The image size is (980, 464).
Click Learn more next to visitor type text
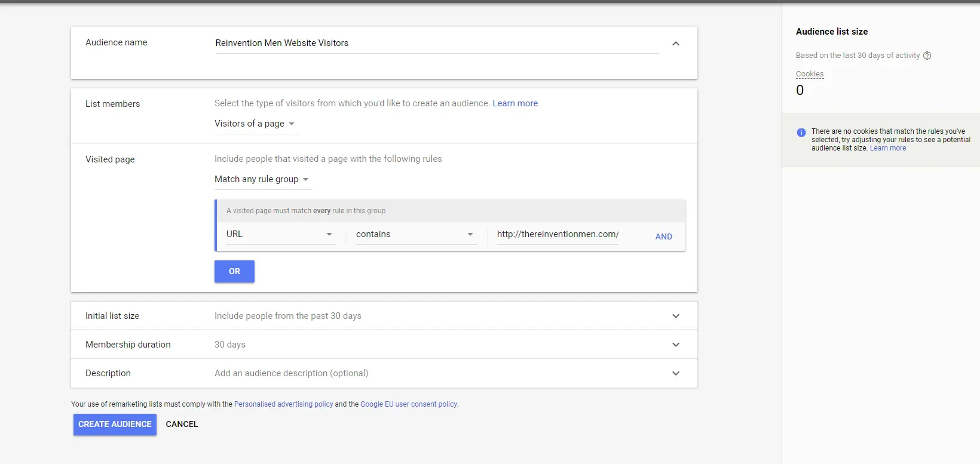514,103
